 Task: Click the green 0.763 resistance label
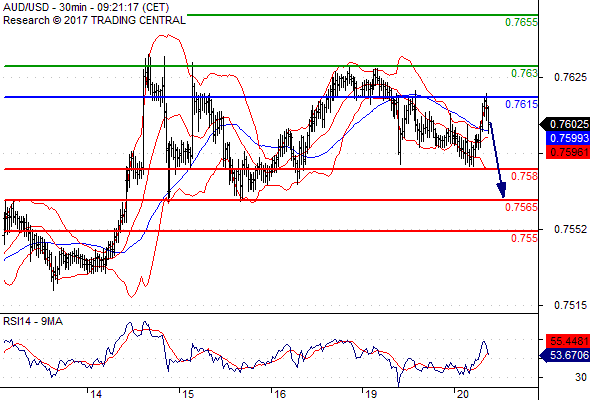524,73
